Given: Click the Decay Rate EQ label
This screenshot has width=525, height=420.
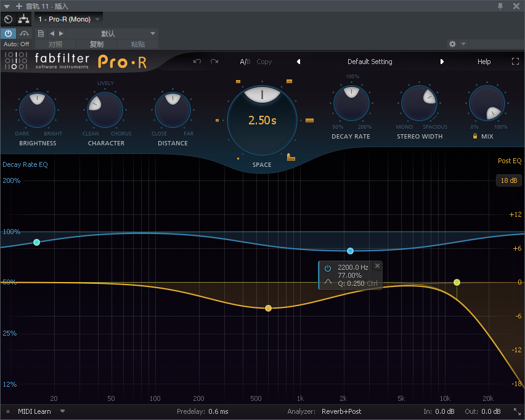Looking at the screenshot, I should coord(25,164).
